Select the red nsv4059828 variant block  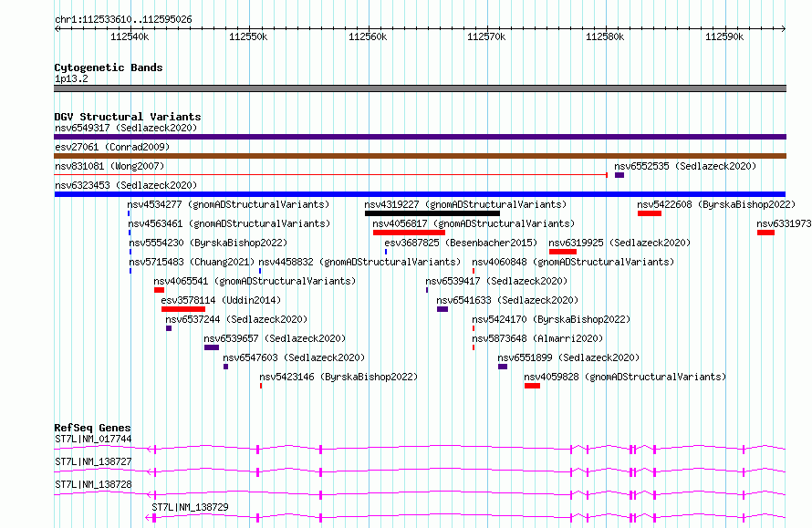[x=532, y=386]
